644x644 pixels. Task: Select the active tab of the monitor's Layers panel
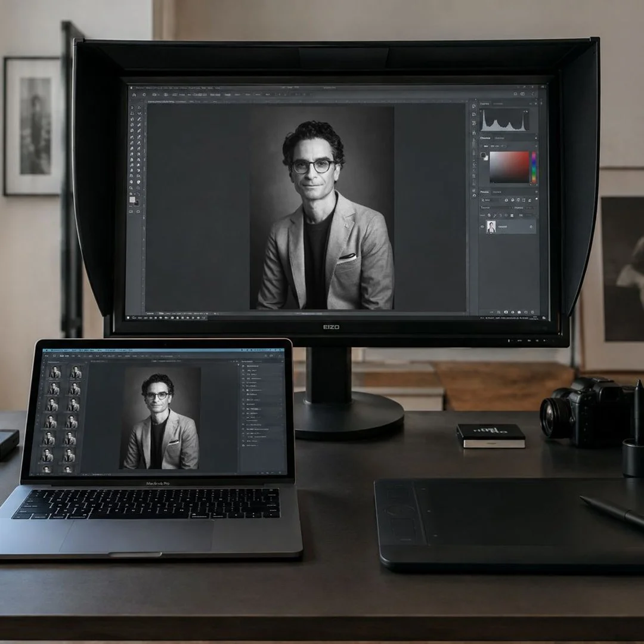point(485,192)
